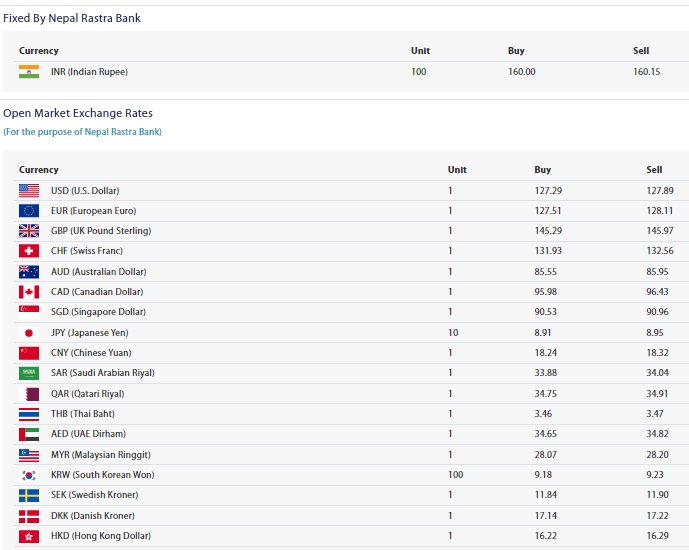Click the GBP sell rate 145.97
The image size is (689, 550).
click(660, 231)
